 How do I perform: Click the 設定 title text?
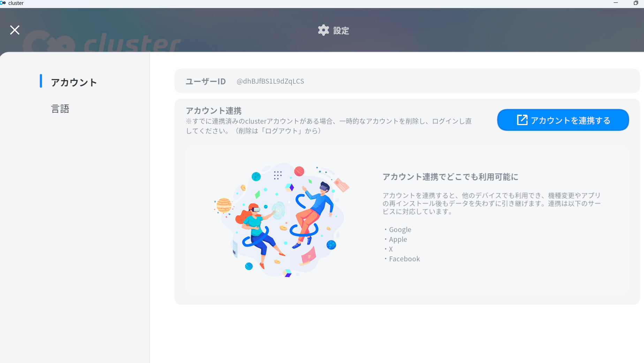pyautogui.click(x=341, y=31)
